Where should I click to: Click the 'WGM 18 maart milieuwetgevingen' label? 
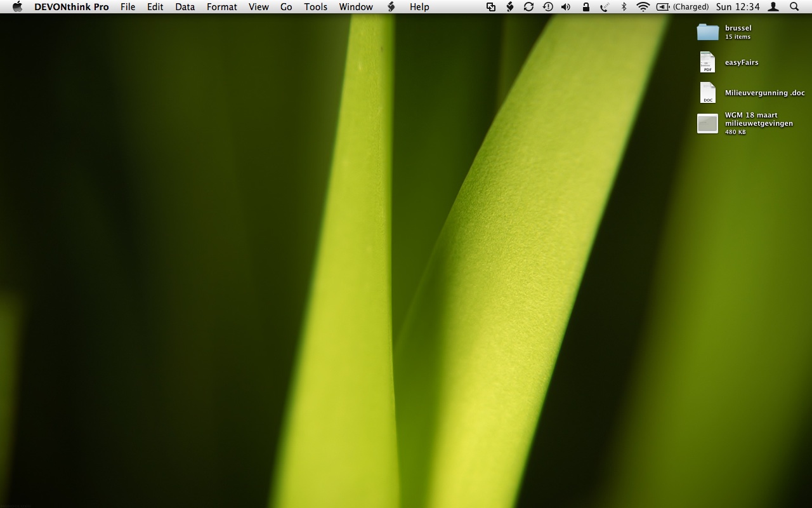759,119
